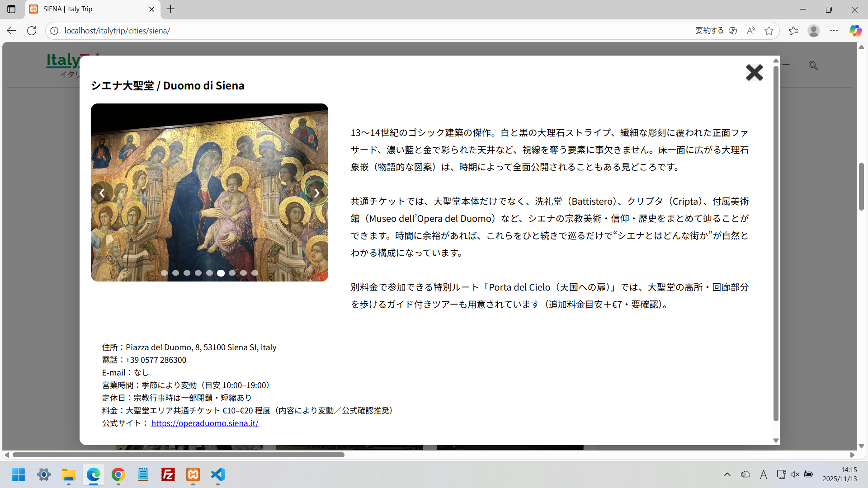
Task: Close the Duomo di Siena popup
Action: [x=754, y=72]
